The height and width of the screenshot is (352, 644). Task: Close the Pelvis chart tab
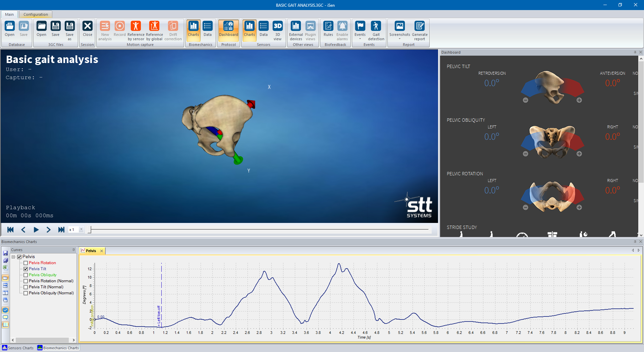coord(102,251)
